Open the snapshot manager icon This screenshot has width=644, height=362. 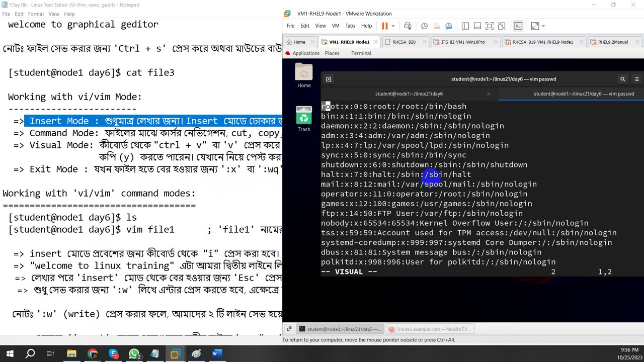coord(448,26)
